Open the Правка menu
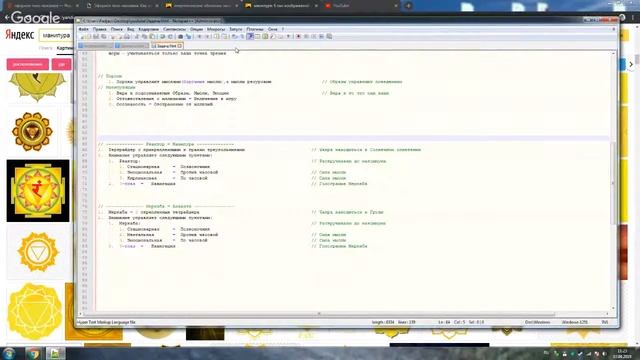The image size is (640, 360). (100, 29)
